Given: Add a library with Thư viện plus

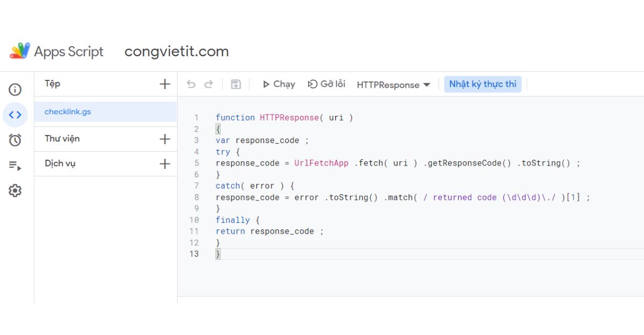Looking at the screenshot, I should point(165,139).
